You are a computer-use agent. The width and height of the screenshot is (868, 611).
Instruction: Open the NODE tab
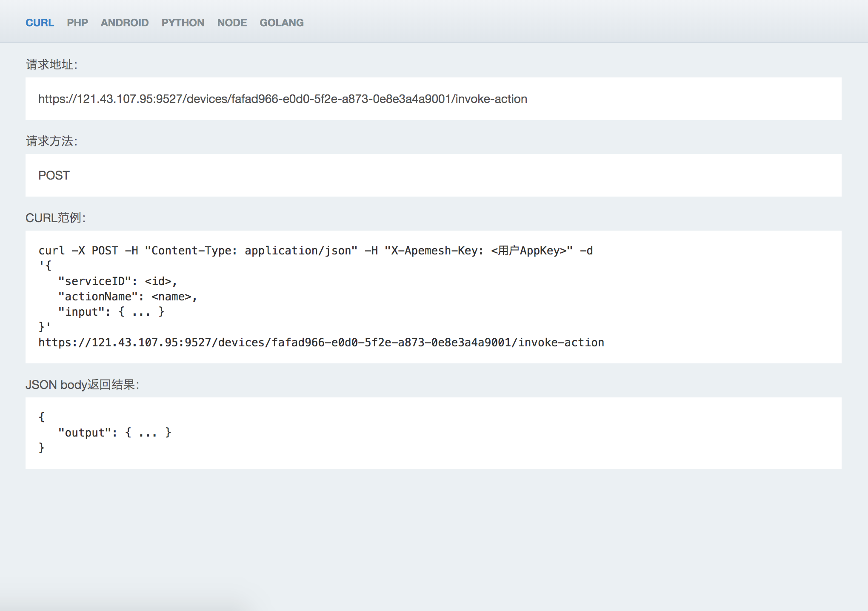232,23
